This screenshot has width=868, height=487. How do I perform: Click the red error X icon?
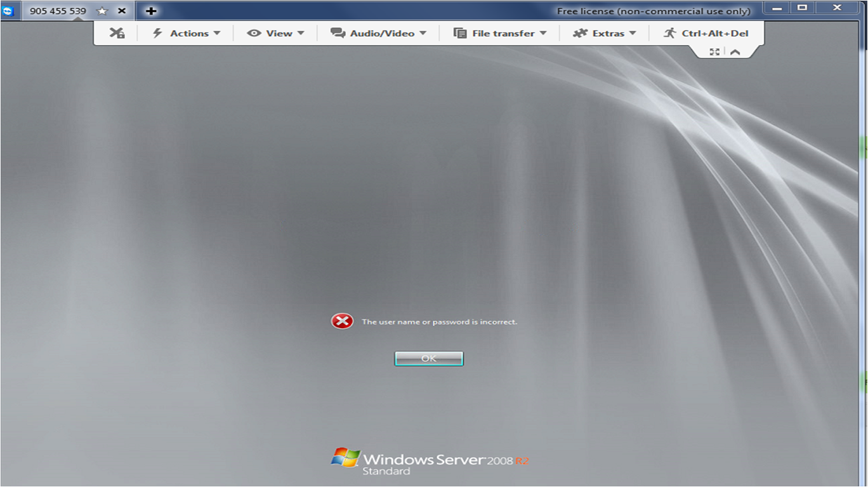342,321
